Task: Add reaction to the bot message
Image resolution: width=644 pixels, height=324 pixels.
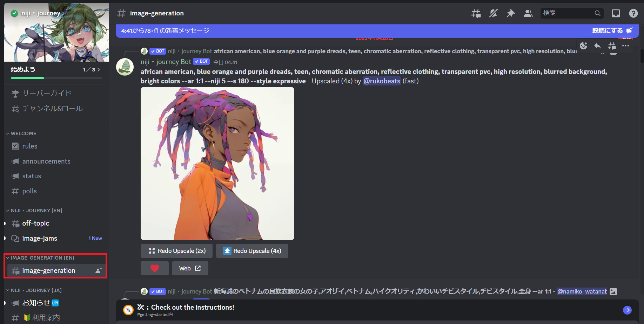Action: (583, 46)
